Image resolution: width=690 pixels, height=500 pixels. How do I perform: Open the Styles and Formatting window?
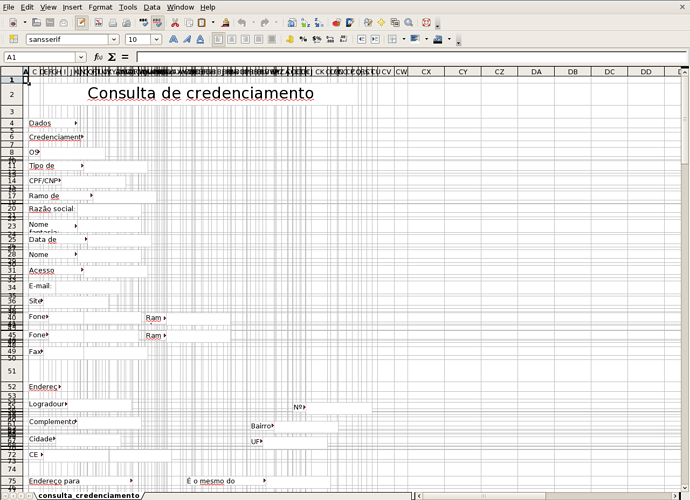coord(13,39)
